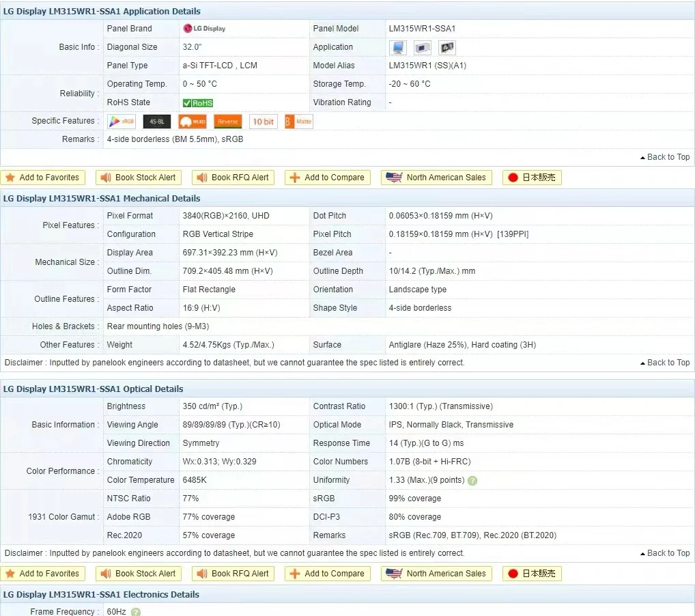Click the Outline Depth value 10/14.2 mm
The image size is (695, 616).
[x=432, y=271]
